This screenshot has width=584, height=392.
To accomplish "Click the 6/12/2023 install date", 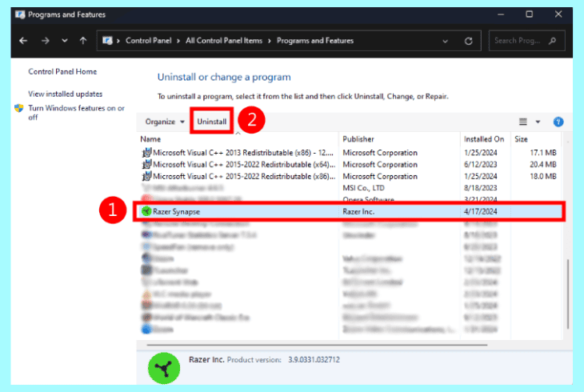I will tap(481, 165).
